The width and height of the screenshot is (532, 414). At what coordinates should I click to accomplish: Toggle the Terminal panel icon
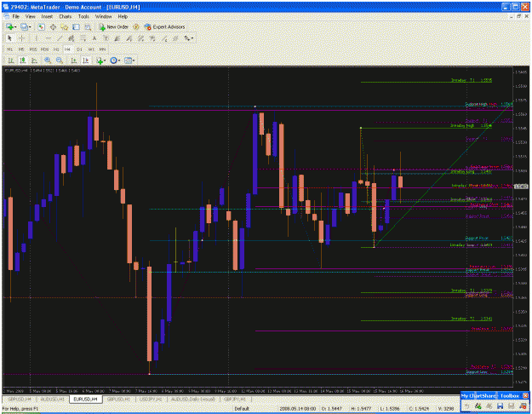76,26
